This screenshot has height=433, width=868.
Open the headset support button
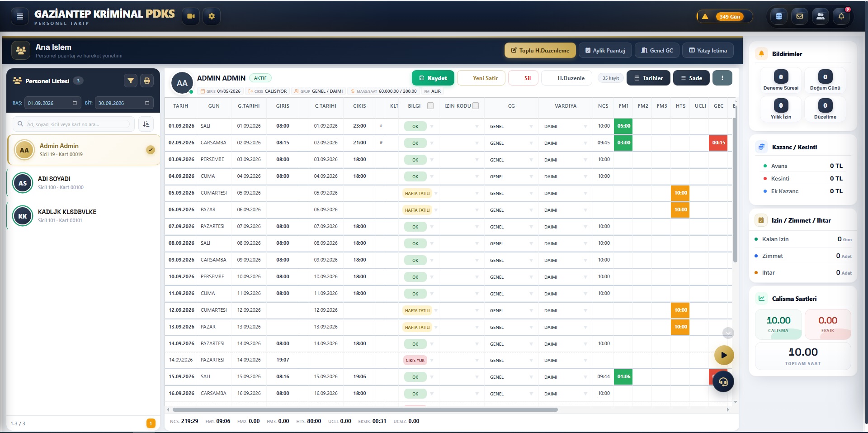(723, 382)
